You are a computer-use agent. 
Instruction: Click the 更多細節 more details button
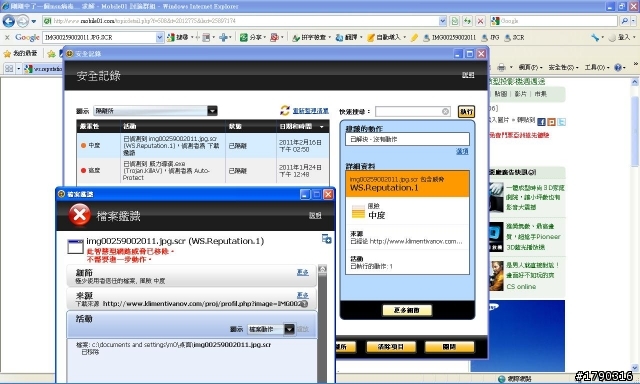tap(407, 310)
